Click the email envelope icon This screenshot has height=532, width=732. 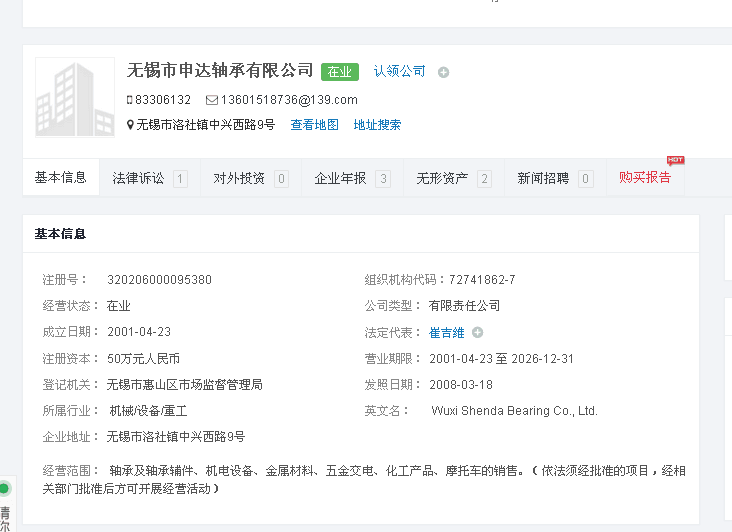(x=211, y=100)
